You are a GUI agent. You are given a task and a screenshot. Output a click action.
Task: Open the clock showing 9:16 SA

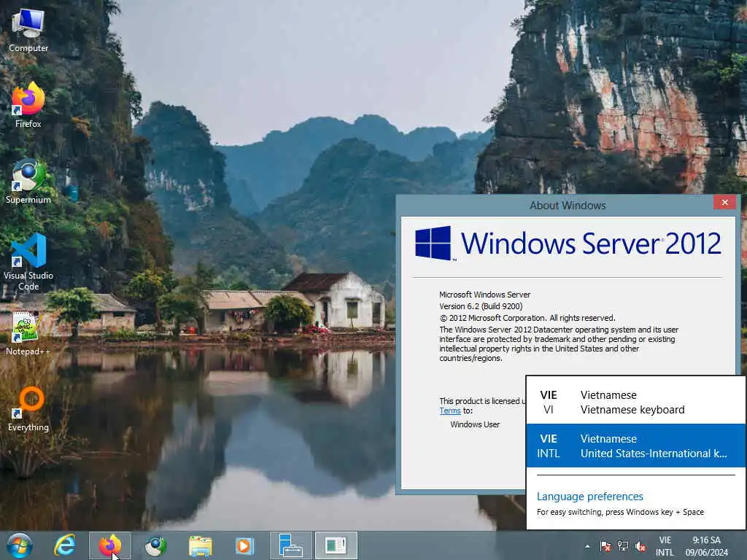point(707,546)
